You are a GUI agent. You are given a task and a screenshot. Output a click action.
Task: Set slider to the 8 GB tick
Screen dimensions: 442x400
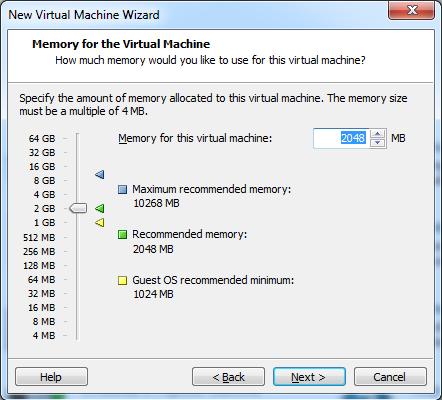tap(78, 180)
